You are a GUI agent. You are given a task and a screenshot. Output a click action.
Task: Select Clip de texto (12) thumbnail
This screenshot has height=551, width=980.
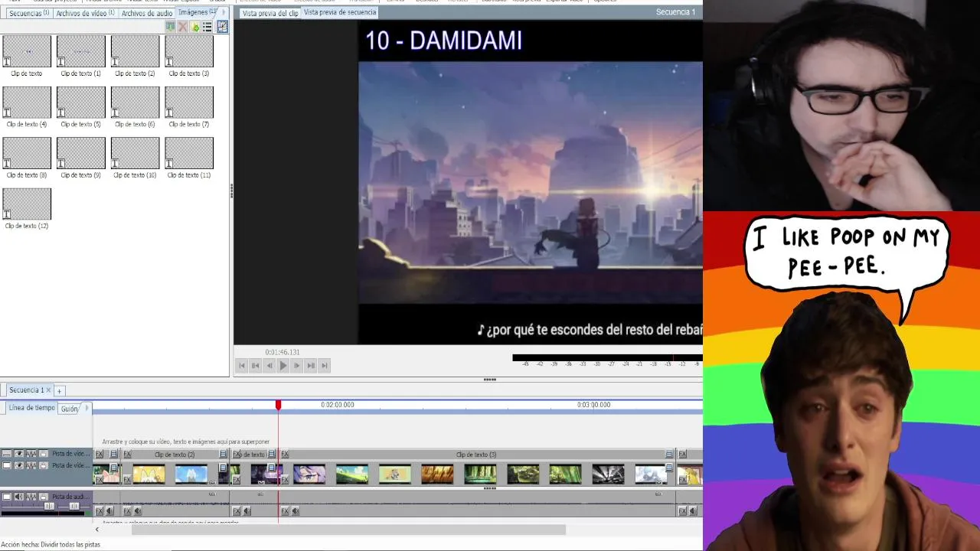pos(27,204)
